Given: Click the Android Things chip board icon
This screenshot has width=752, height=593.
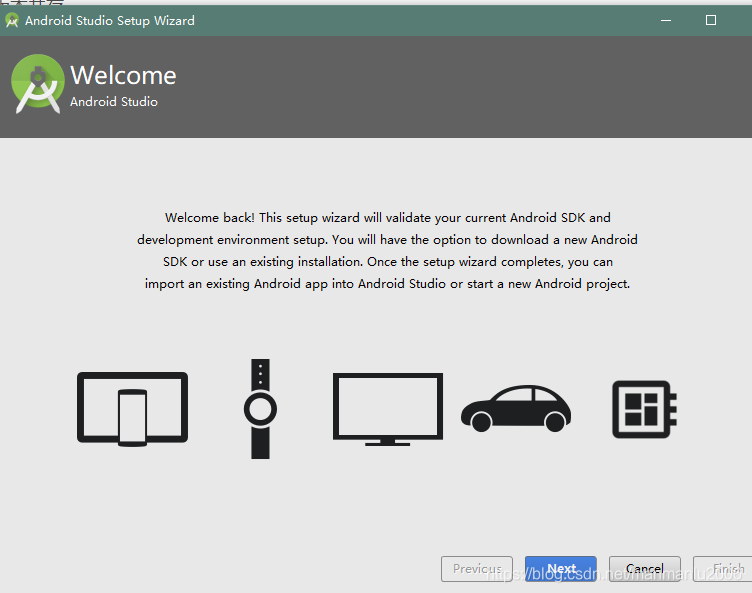Looking at the screenshot, I should point(644,409).
